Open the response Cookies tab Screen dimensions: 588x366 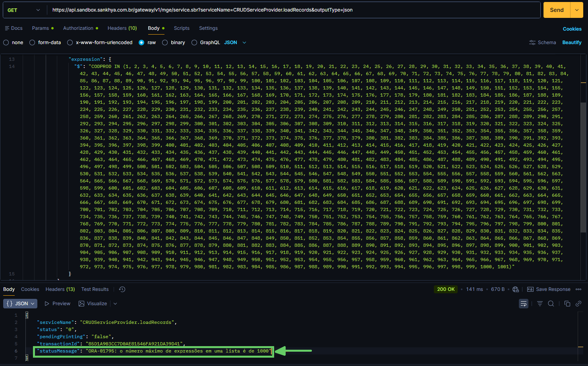pyautogui.click(x=30, y=289)
